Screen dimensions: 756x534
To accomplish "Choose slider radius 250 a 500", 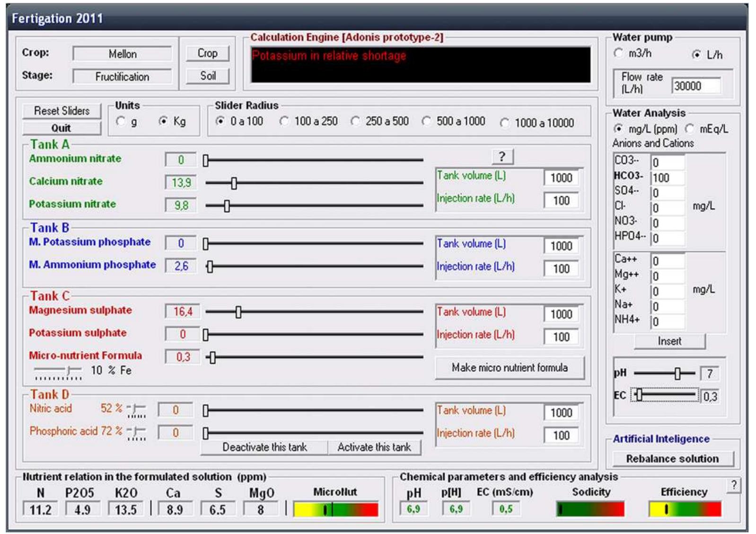I will [x=355, y=121].
